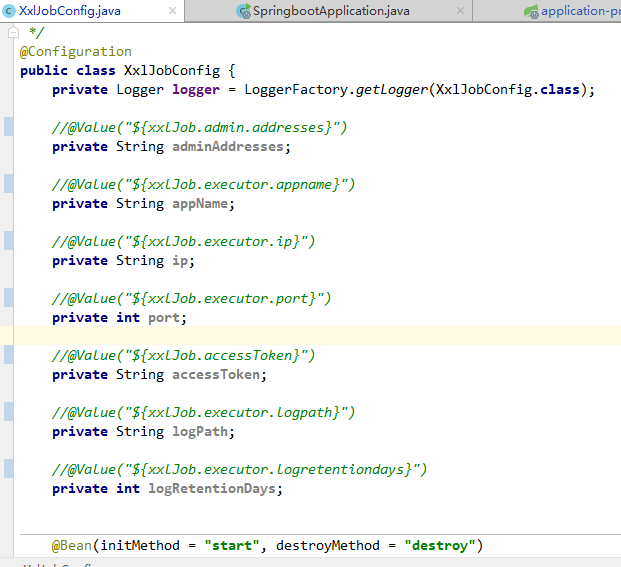
Task: Collapse the comment block fold marker above @Configuration
Action: click(x=13, y=32)
